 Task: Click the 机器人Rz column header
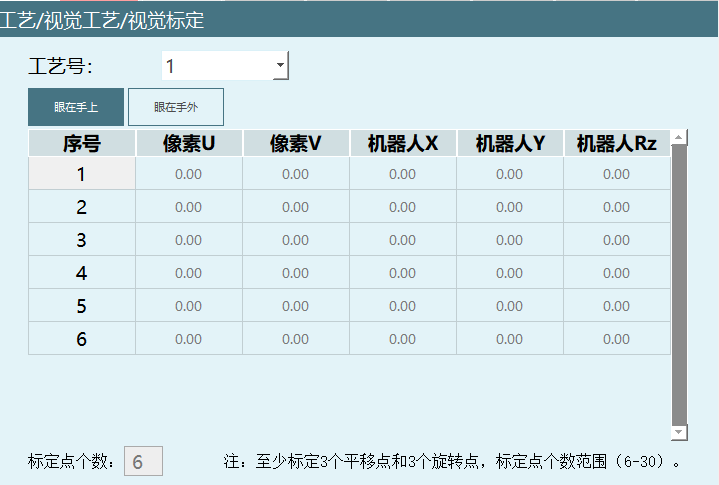click(x=616, y=144)
